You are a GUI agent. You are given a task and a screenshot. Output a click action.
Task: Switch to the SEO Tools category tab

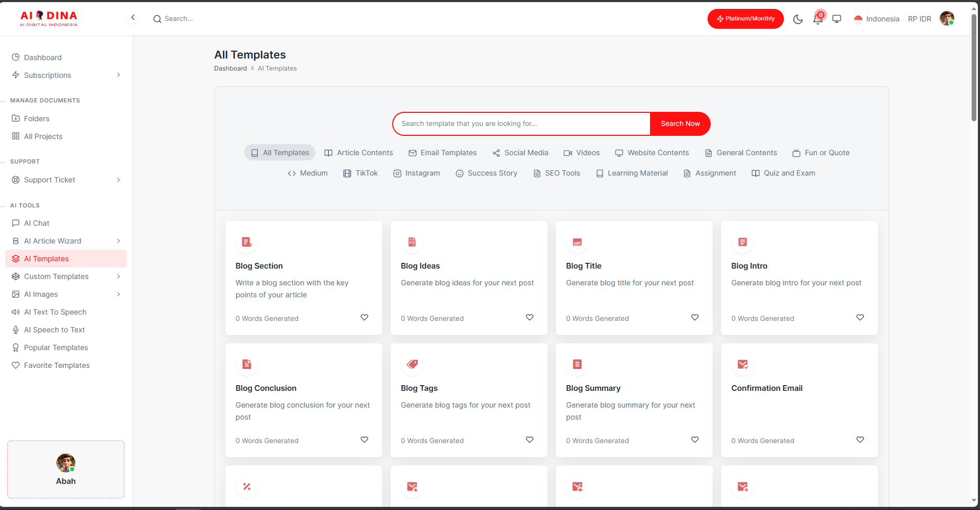556,173
